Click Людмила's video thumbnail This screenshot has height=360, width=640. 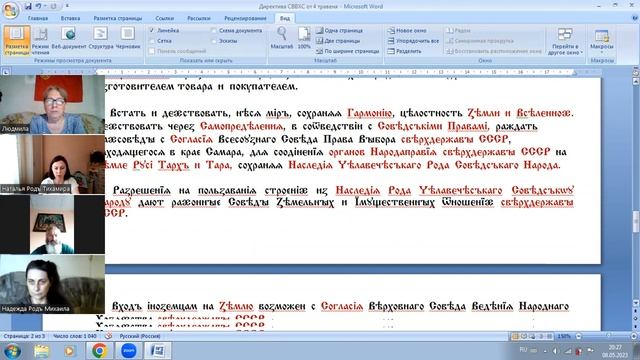click(x=52, y=104)
